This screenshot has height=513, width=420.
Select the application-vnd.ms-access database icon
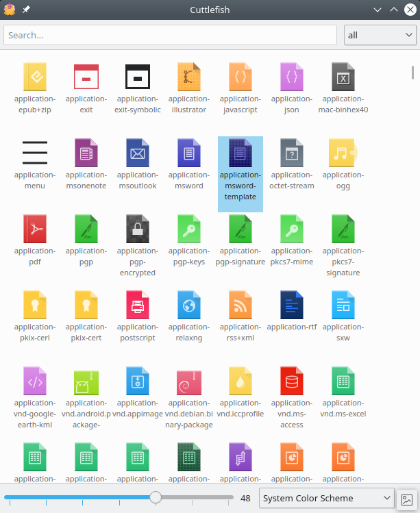point(292,381)
